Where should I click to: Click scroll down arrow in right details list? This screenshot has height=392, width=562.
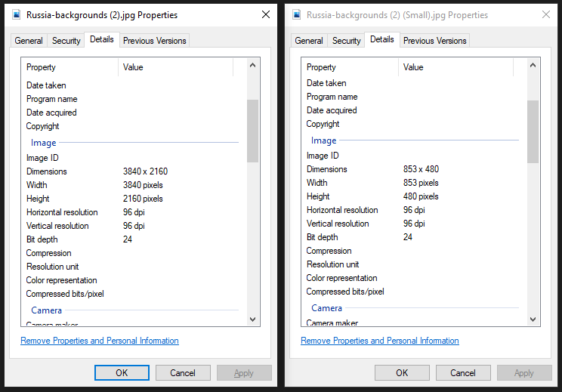click(x=533, y=319)
